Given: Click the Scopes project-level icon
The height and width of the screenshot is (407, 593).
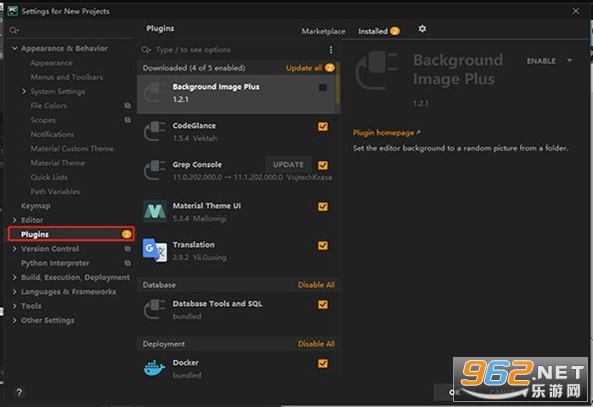Looking at the screenshot, I should click(127, 120).
